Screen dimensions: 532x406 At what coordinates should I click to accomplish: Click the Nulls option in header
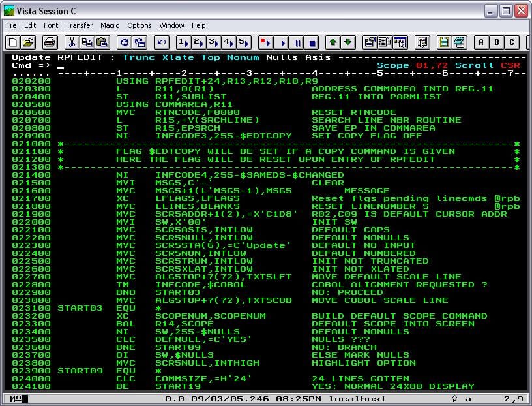pos(282,57)
